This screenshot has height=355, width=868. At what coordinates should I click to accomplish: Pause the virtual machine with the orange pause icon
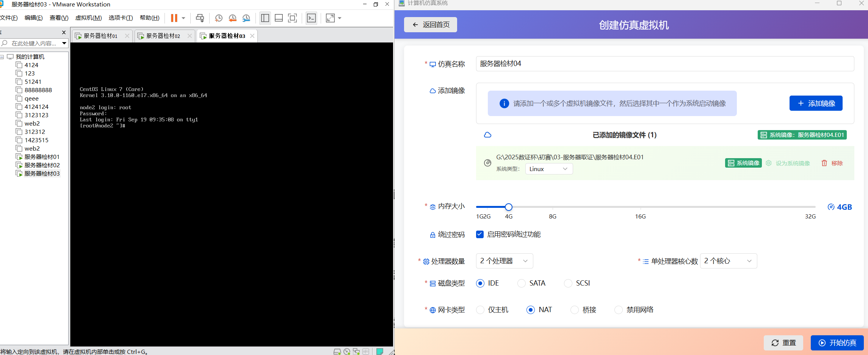(174, 18)
